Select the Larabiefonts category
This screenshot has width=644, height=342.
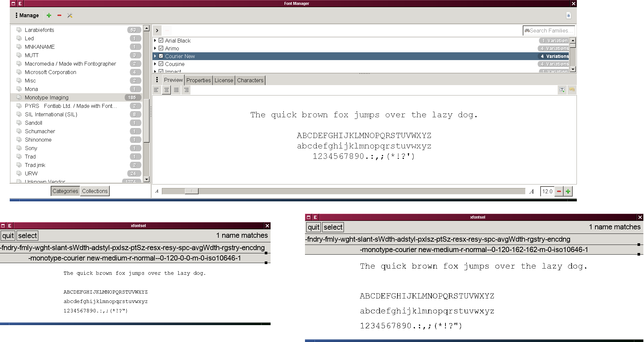(x=76, y=30)
